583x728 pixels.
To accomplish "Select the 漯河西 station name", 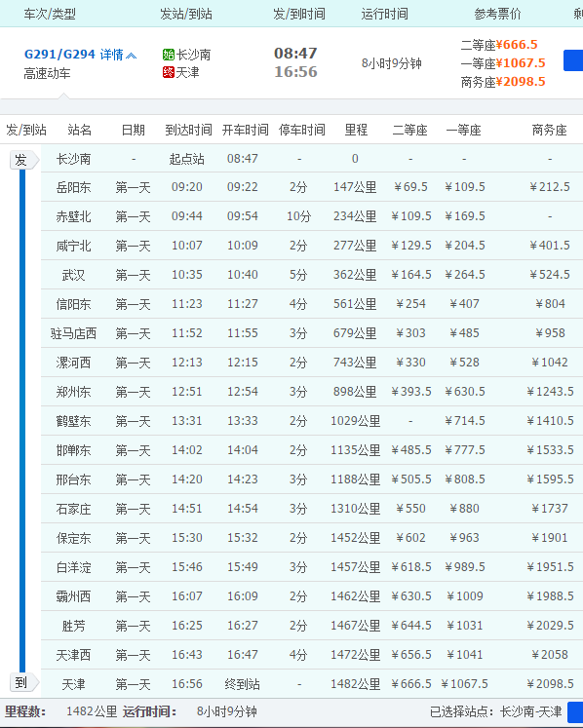I will click(x=73, y=363).
